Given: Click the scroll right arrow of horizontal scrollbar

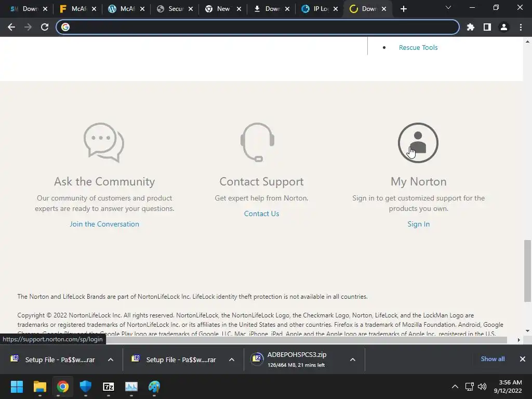Looking at the screenshot, I should click(518, 340).
